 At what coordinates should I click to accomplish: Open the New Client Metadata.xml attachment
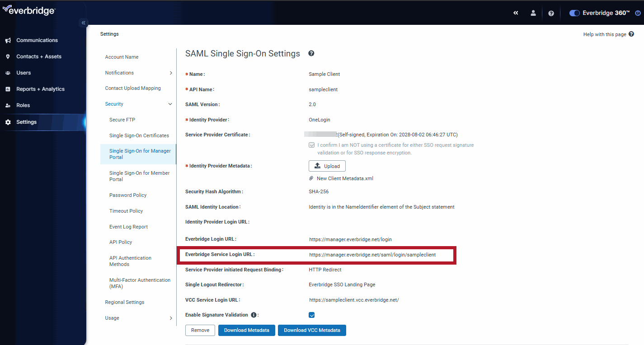344,178
